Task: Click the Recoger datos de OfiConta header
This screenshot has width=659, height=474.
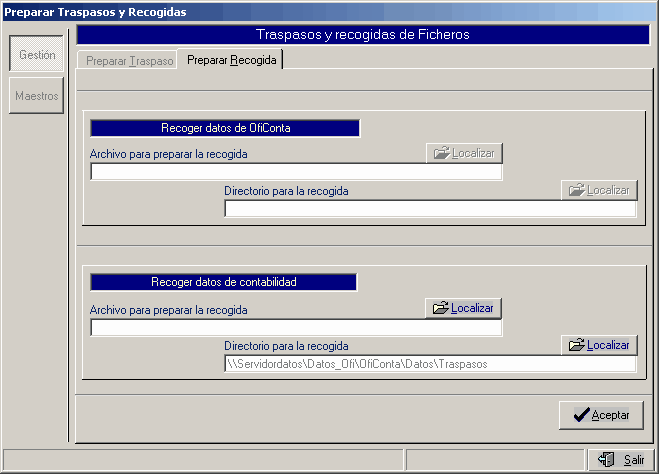Action: point(225,128)
